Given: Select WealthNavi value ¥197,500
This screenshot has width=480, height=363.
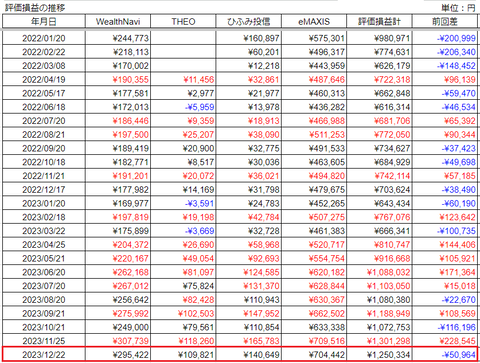Looking at the screenshot, I should click(x=131, y=135).
